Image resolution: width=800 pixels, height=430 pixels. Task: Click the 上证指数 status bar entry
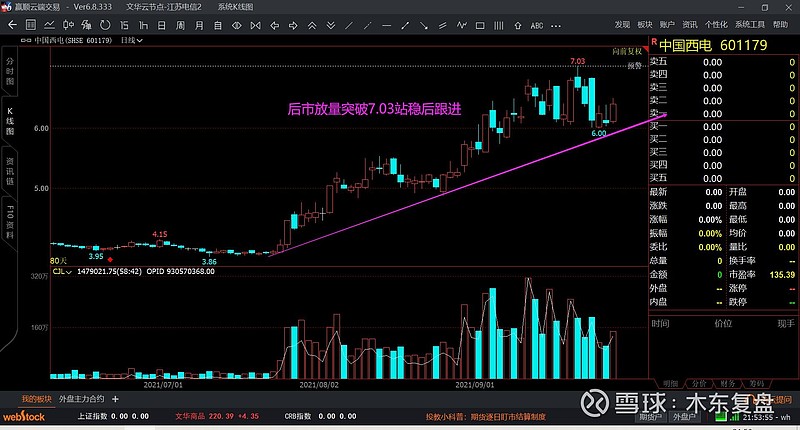113,416
